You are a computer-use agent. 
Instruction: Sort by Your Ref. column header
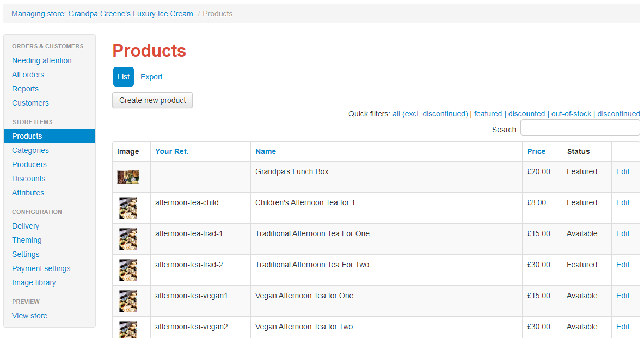tap(171, 151)
